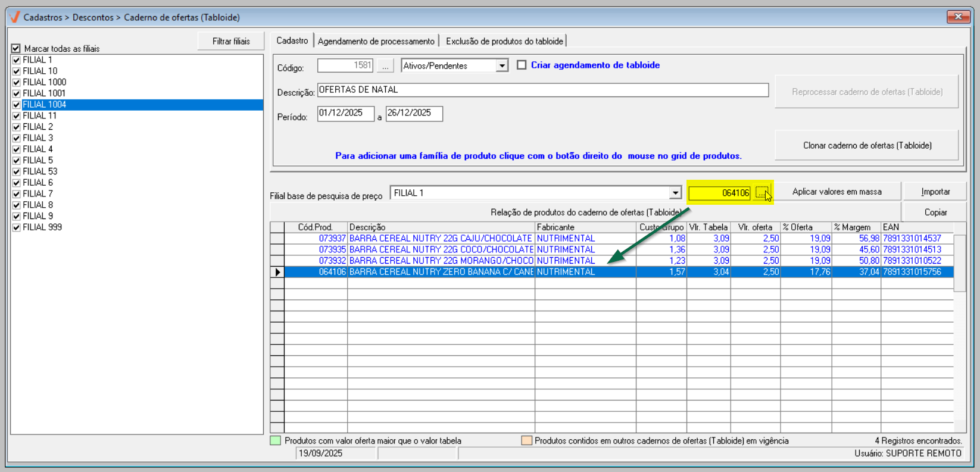This screenshot has width=980, height=472.
Task: Click the Importar button
Action: click(935, 192)
